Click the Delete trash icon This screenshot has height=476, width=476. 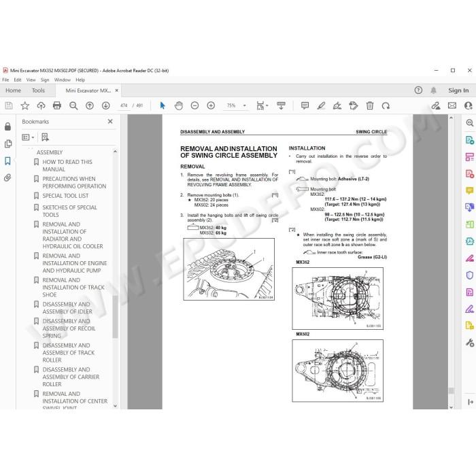tap(370, 105)
